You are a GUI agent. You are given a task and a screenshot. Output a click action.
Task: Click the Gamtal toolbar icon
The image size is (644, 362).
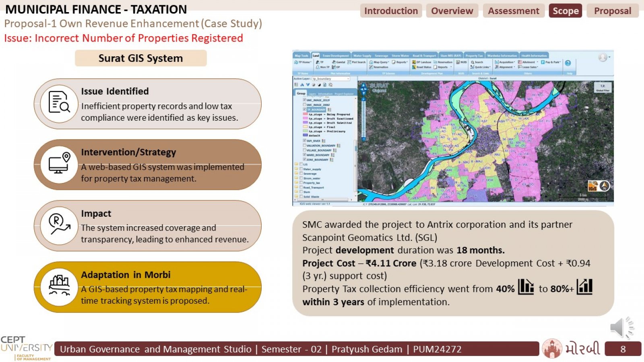[339, 62]
